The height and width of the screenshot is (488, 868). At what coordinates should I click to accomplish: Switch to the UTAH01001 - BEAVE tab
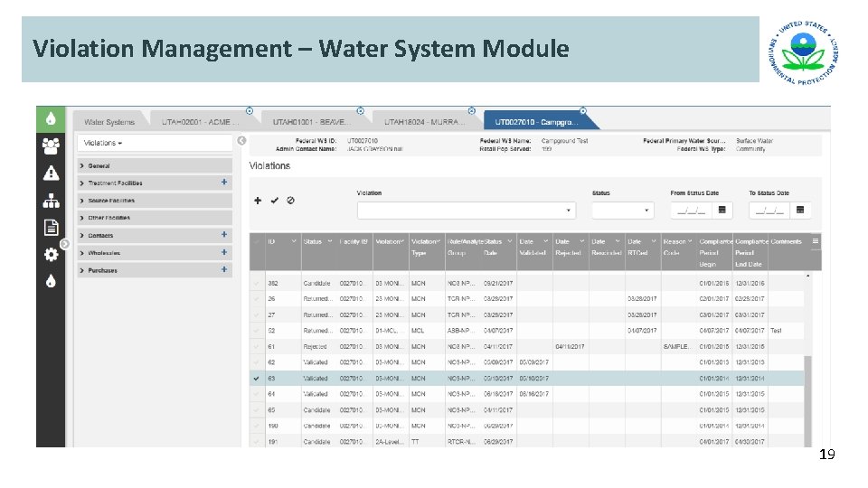coord(311,122)
